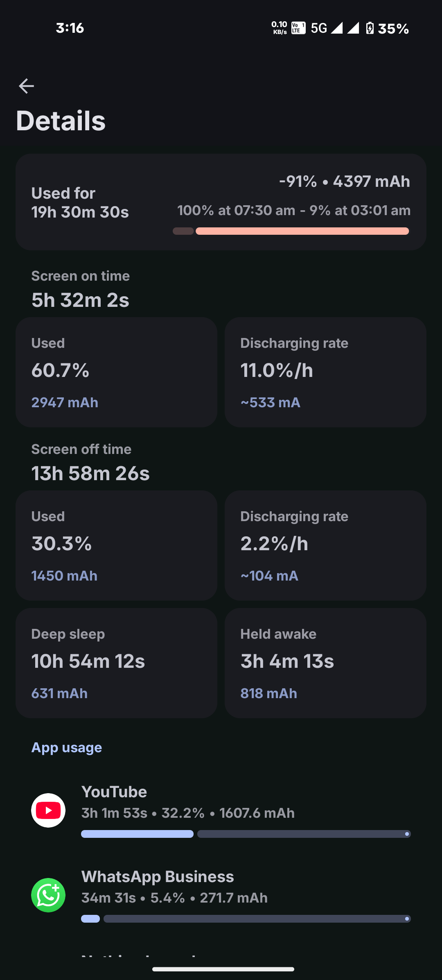This screenshot has width=442, height=980.
Task: Tap the WhatsApp Business app icon
Action: 48,895
